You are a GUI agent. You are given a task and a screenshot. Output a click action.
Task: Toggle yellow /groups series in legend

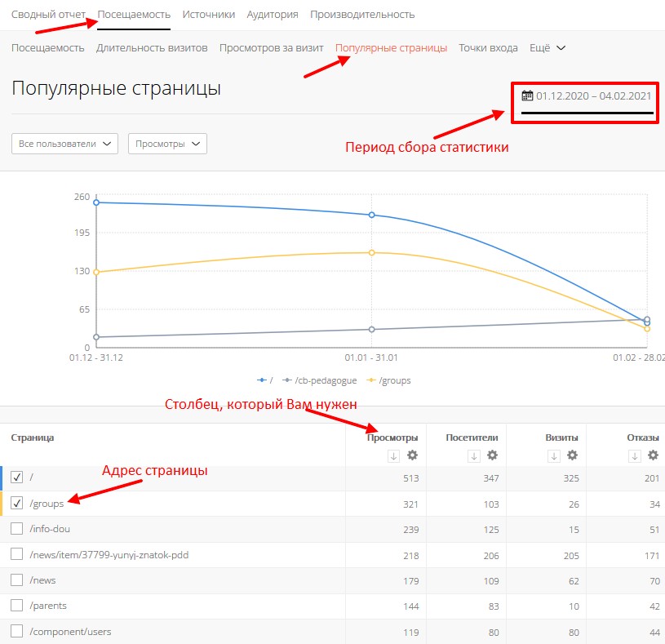[388, 380]
